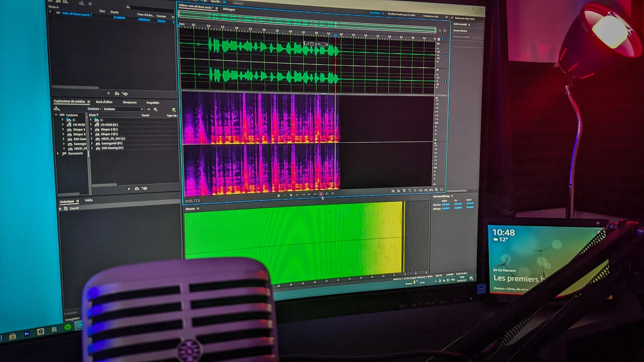Click the FRA language indicator in the tray
Viewport: 644px width, 362px height.
tap(453, 280)
